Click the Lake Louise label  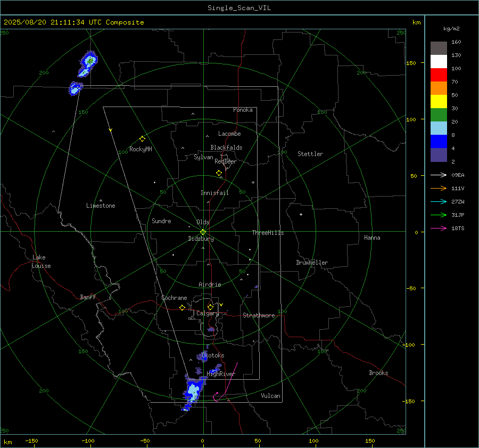click(41, 262)
